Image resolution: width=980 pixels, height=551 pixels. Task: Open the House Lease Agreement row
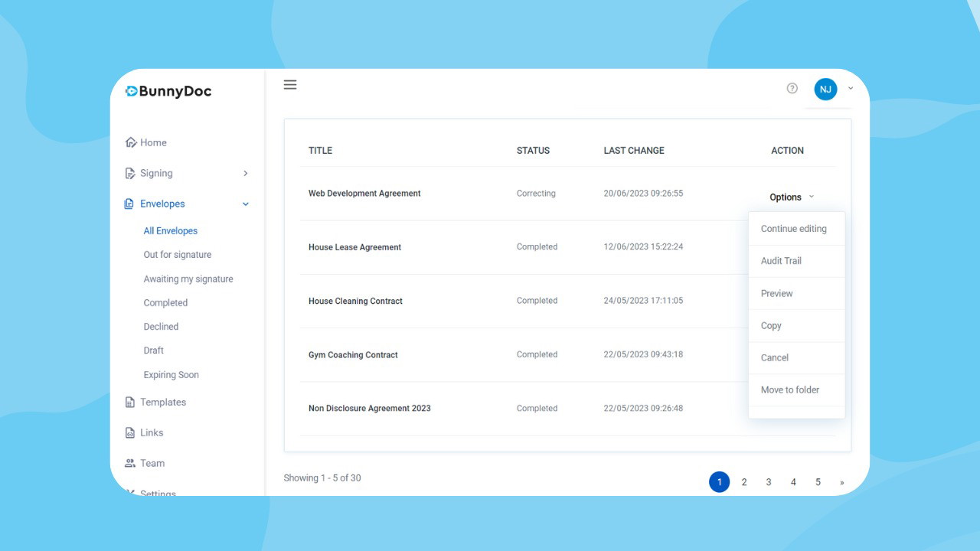click(354, 247)
